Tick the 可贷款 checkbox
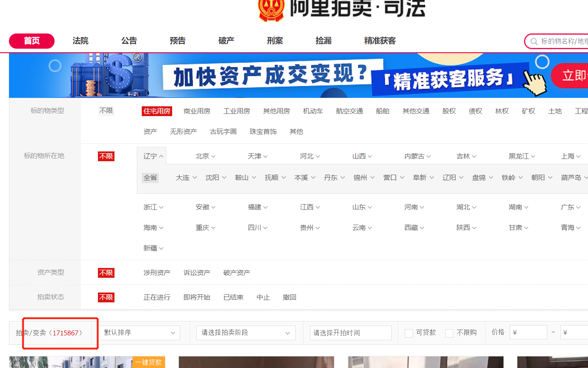The height and width of the screenshot is (368, 588). click(x=409, y=333)
